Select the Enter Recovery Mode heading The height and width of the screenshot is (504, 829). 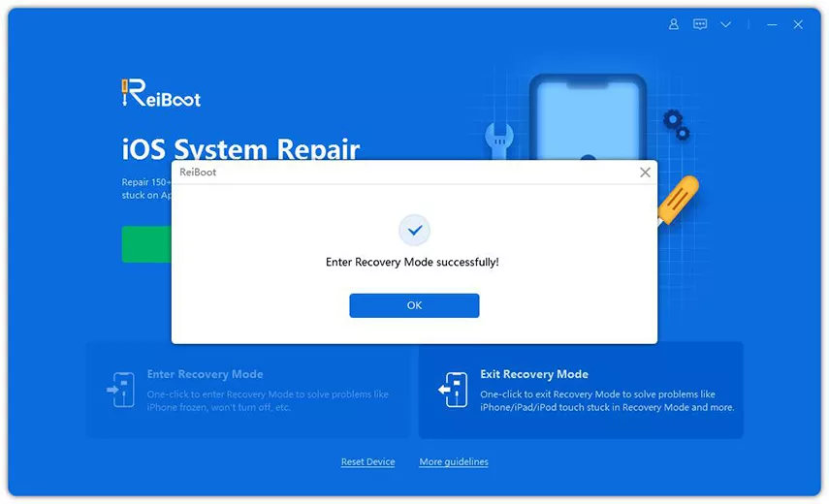coord(206,374)
